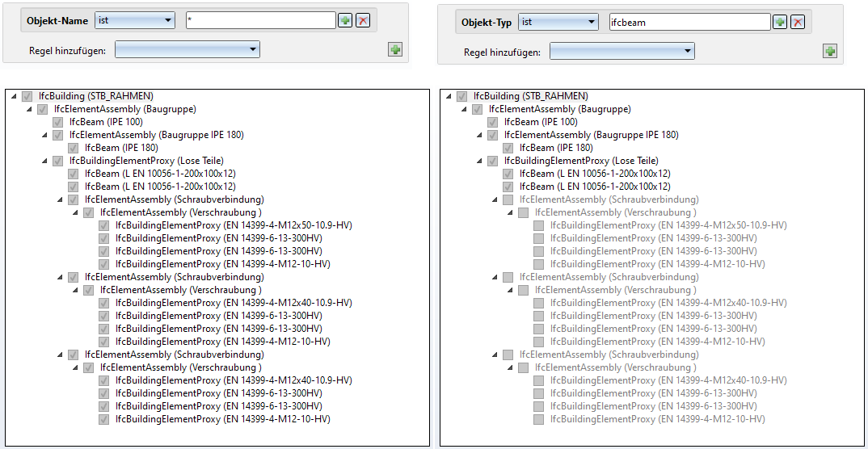Image resolution: width=868 pixels, height=449 pixels.
Task: Collapse IfcBuilding (STB_RAHMEN) node in Objekt-Name tree
Action: coord(13,97)
